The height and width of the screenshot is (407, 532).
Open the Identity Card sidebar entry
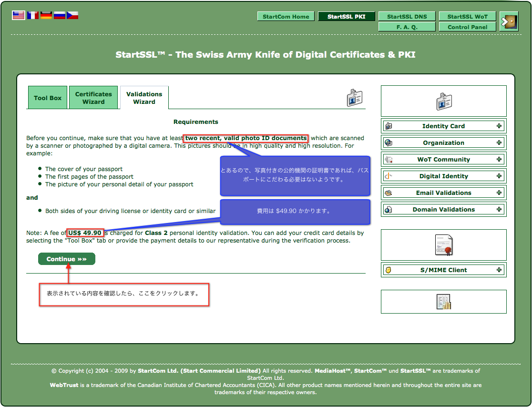pyautogui.click(x=444, y=126)
